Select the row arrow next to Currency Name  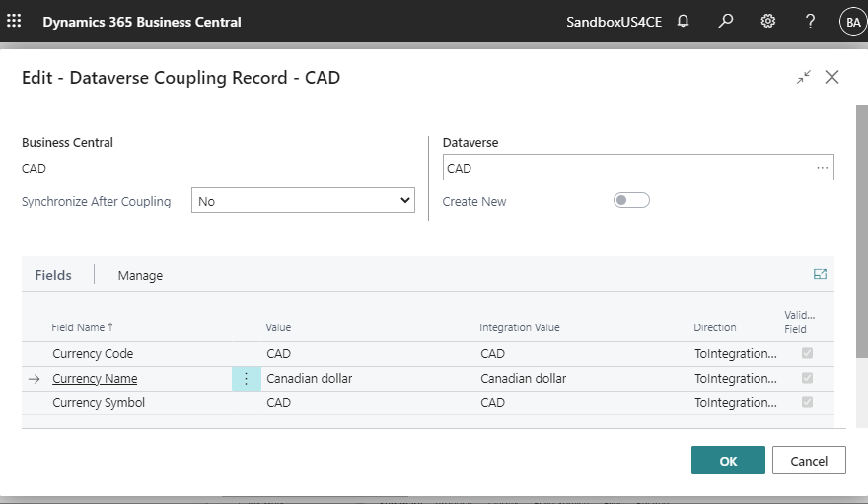pos(35,379)
